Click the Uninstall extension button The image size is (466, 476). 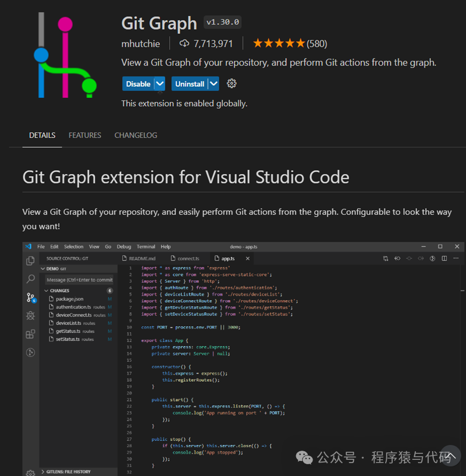[x=190, y=84]
